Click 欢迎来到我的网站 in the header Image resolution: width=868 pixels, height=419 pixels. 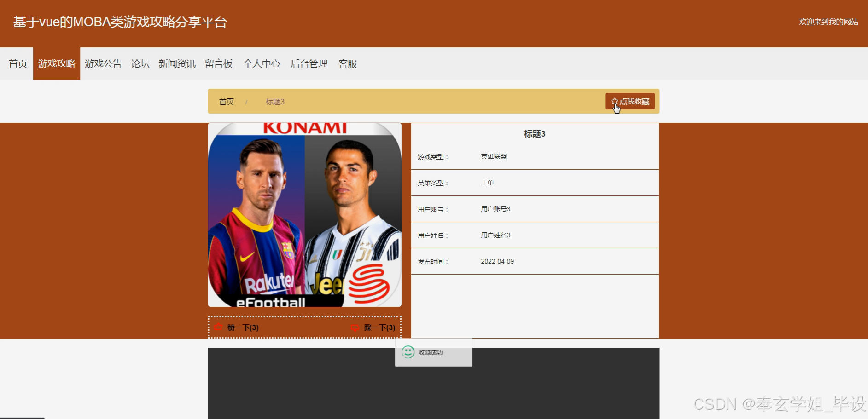click(828, 22)
